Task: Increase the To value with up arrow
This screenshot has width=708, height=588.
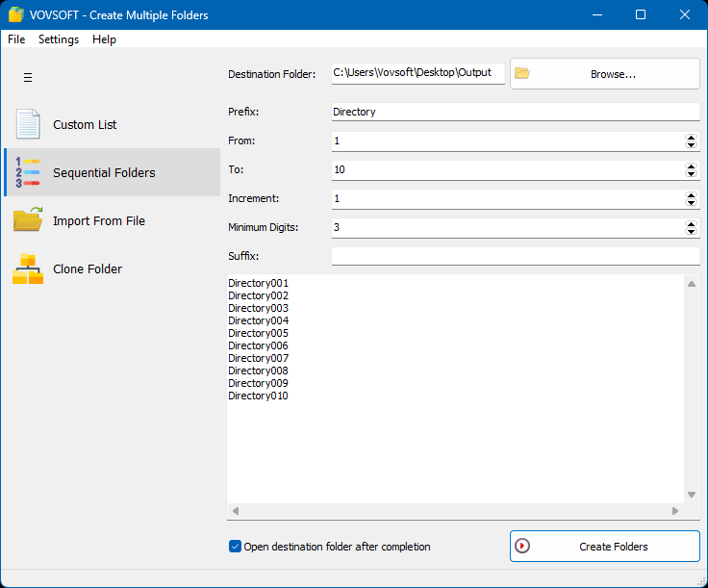Action: point(691,166)
